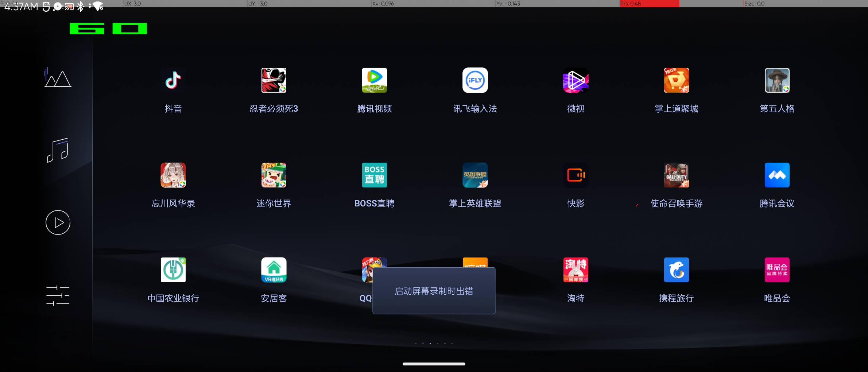Tap the 讯飞输入法 label text
This screenshot has width=868, height=372.
point(475,109)
